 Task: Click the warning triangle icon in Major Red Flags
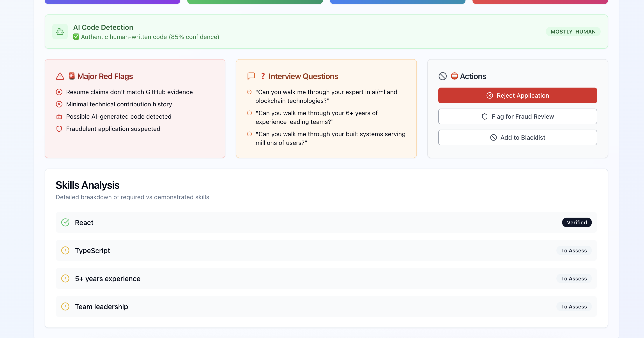tap(60, 76)
